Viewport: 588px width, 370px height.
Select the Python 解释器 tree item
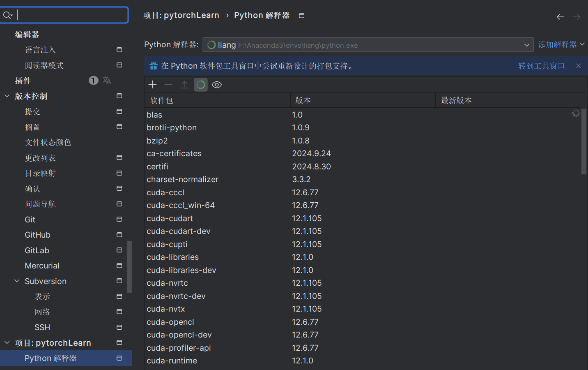(66, 358)
